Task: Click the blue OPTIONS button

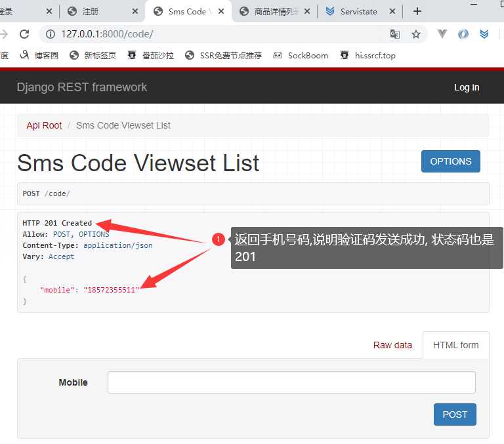Action: point(451,161)
